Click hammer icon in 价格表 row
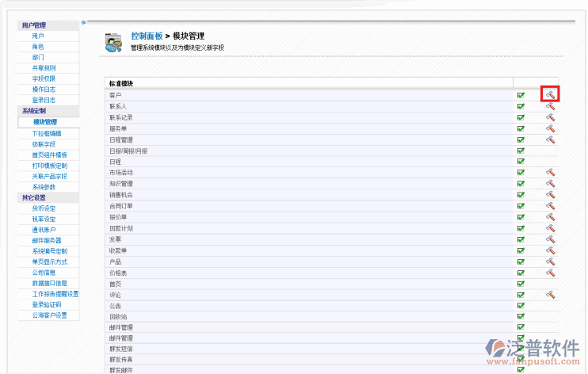The height and width of the screenshot is (374, 588). (x=550, y=272)
